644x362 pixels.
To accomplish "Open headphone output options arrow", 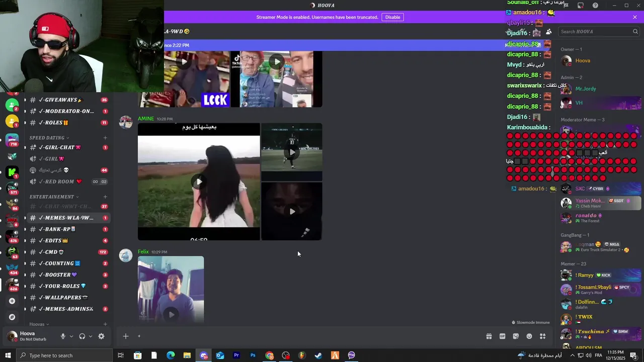I will coord(91,336).
